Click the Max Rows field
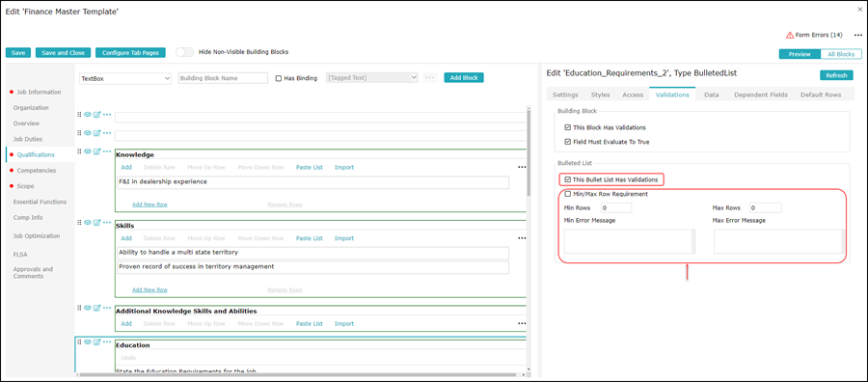868x382 pixels. point(765,208)
